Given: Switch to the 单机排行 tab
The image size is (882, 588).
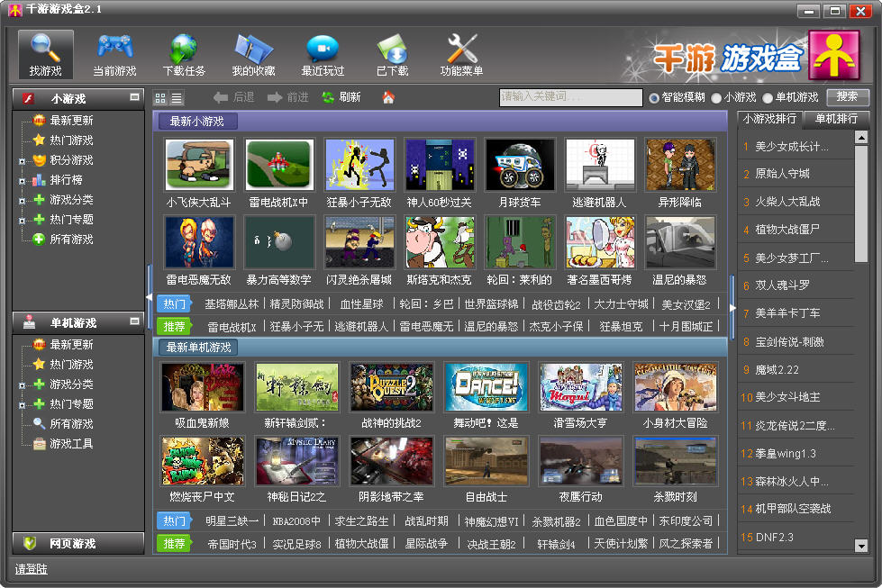Looking at the screenshot, I should pos(836,118).
